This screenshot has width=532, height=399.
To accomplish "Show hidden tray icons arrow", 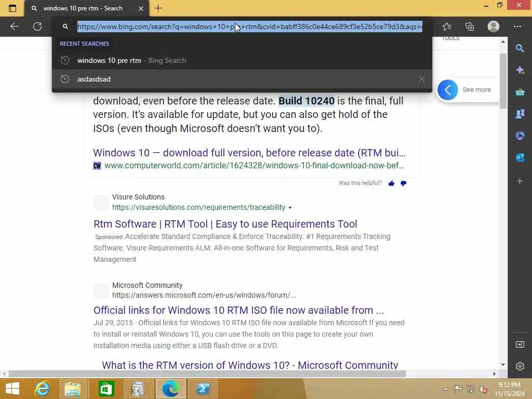I will pos(445,389).
